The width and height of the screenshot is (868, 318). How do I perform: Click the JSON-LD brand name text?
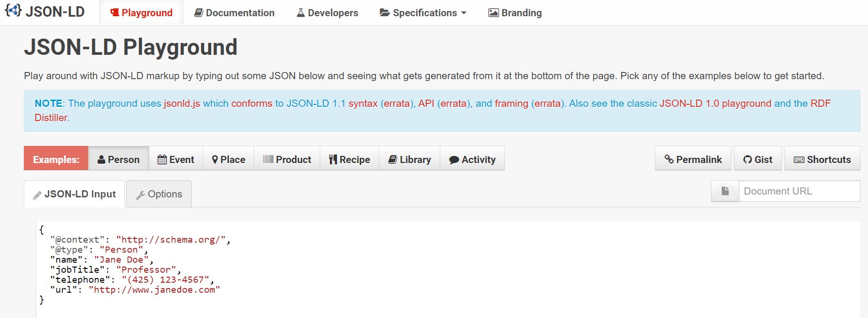(55, 11)
